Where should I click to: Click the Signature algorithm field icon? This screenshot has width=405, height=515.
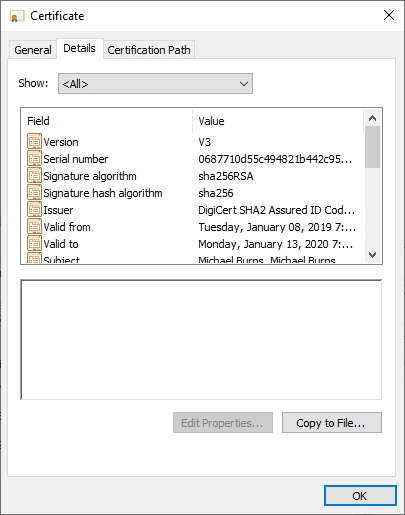tap(34, 175)
